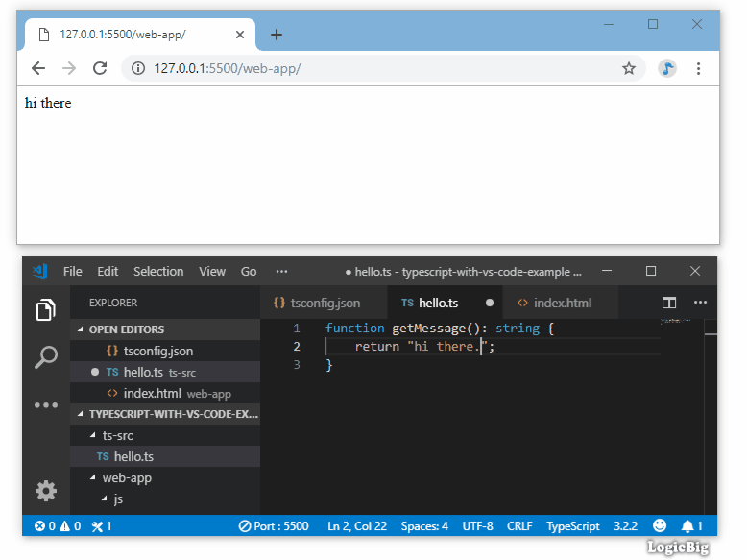Collapse the TYPESCRIPT-WITH-VS-CODE-EX project section
This screenshot has width=747, height=560.
coord(165,414)
